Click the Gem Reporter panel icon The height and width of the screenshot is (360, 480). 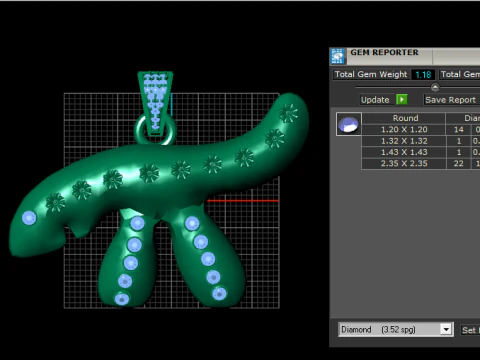338,56
